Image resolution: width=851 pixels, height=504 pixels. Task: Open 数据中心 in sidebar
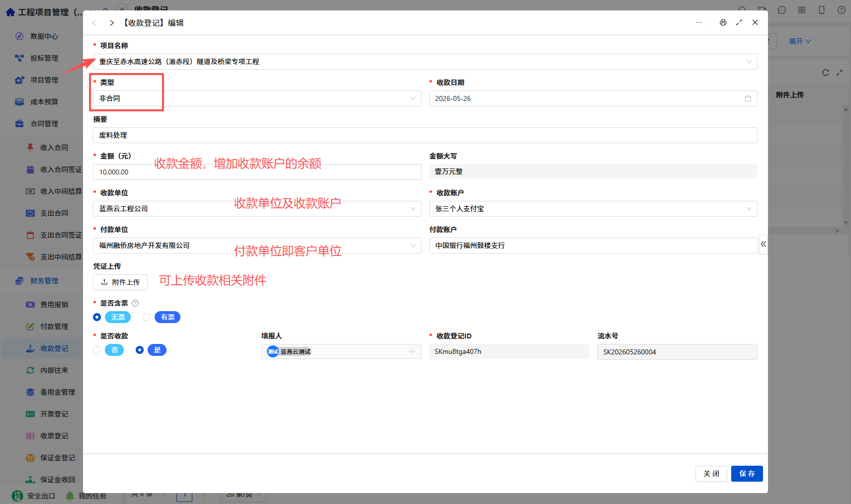pos(44,36)
